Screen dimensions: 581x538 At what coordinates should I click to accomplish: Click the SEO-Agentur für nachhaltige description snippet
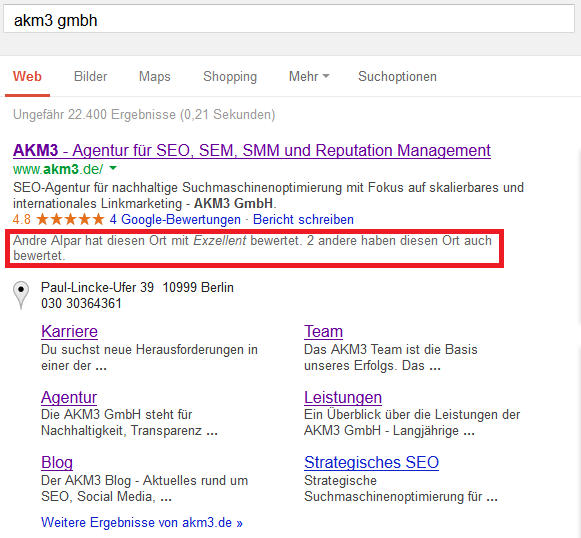pos(268,195)
